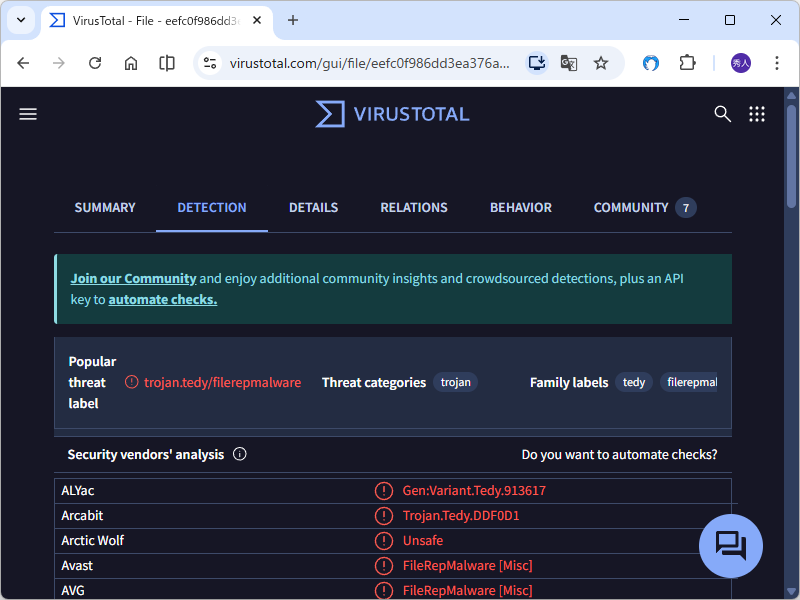Click the info icon beside Security vendors' analysis
The image size is (800, 600).
click(x=239, y=454)
